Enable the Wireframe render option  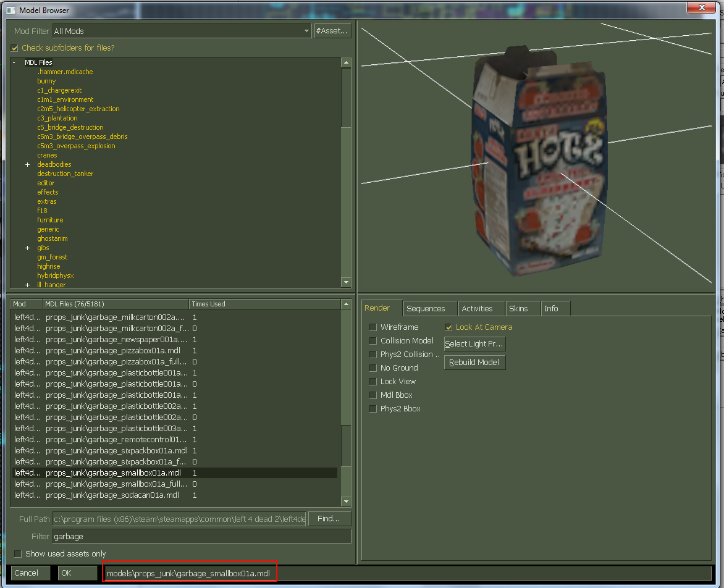(373, 327)
